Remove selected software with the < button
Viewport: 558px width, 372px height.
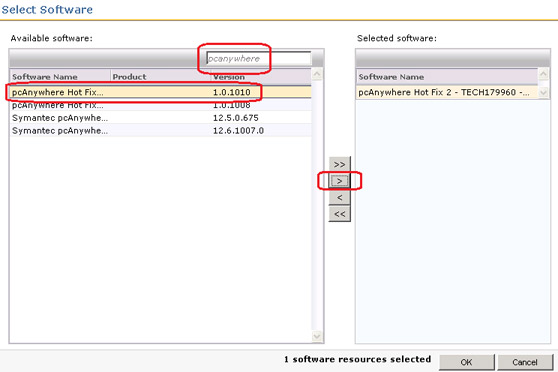click(339, 197)
